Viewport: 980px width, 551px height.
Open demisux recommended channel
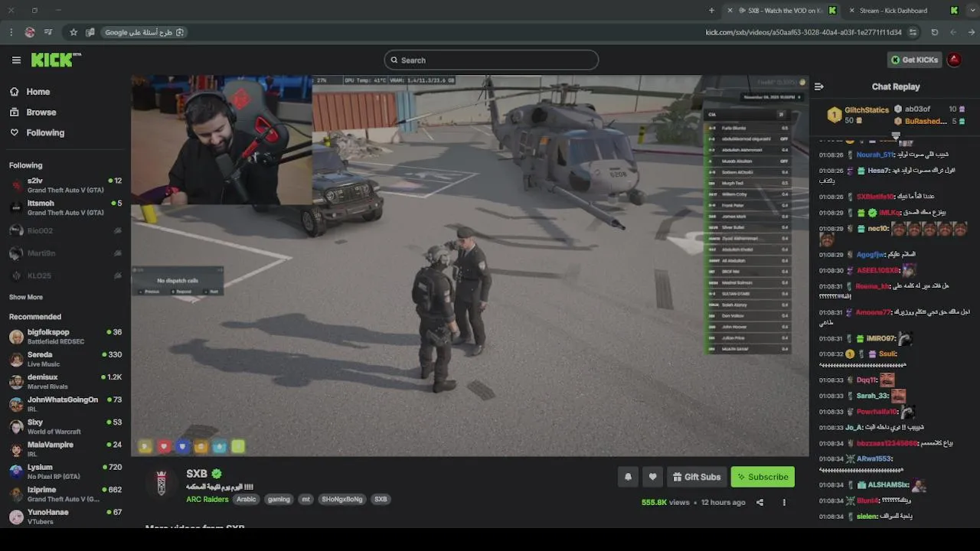(65, 381)
